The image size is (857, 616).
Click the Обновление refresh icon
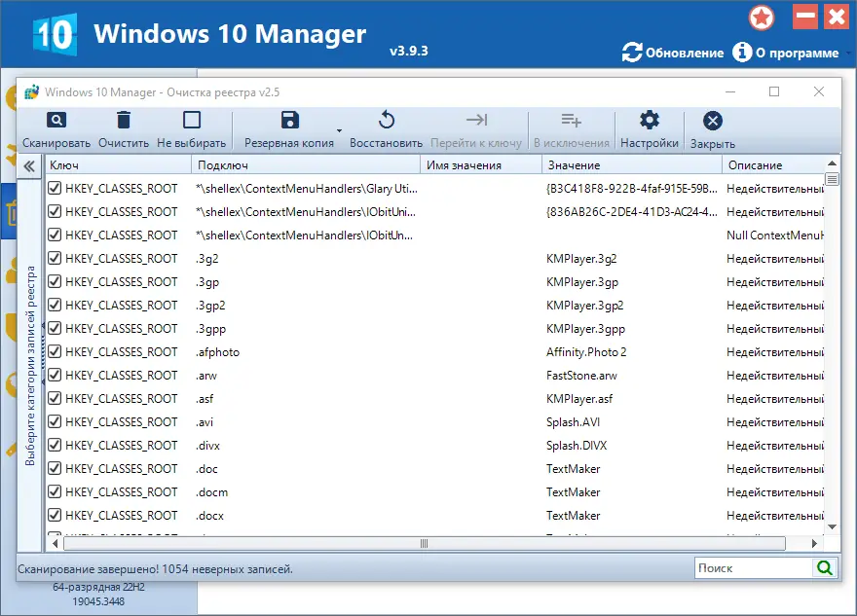632,54
